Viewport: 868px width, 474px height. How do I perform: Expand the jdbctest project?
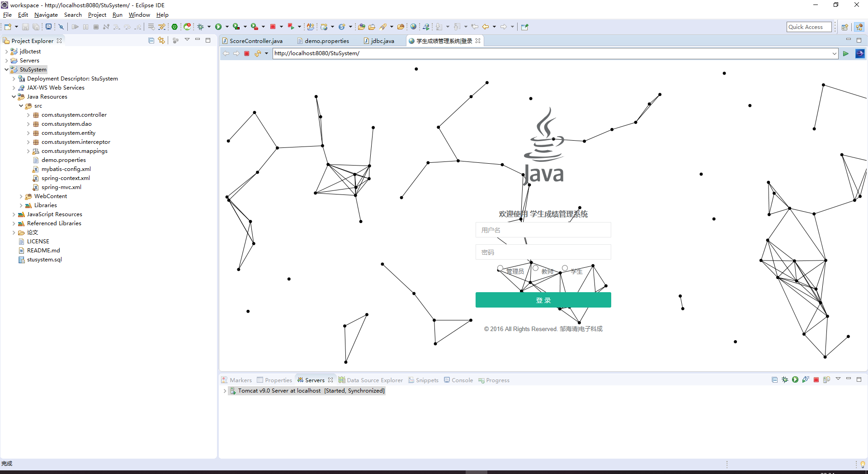(x=6, y=51)
